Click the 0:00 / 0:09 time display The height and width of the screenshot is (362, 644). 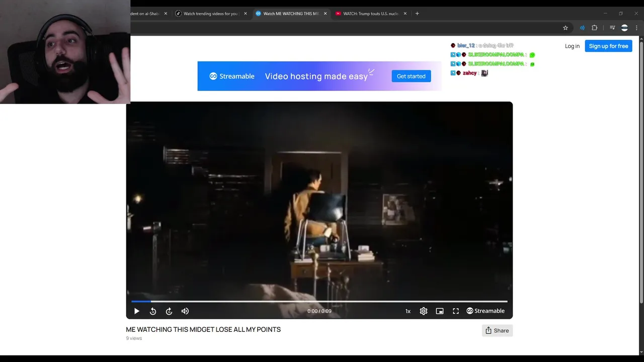[x=319, y=311]
